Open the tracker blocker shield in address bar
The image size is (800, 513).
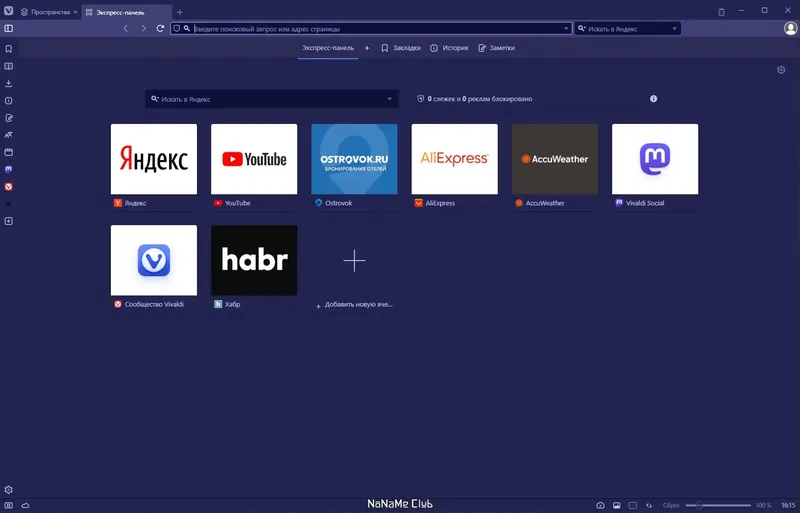click(x=177, y=29)
